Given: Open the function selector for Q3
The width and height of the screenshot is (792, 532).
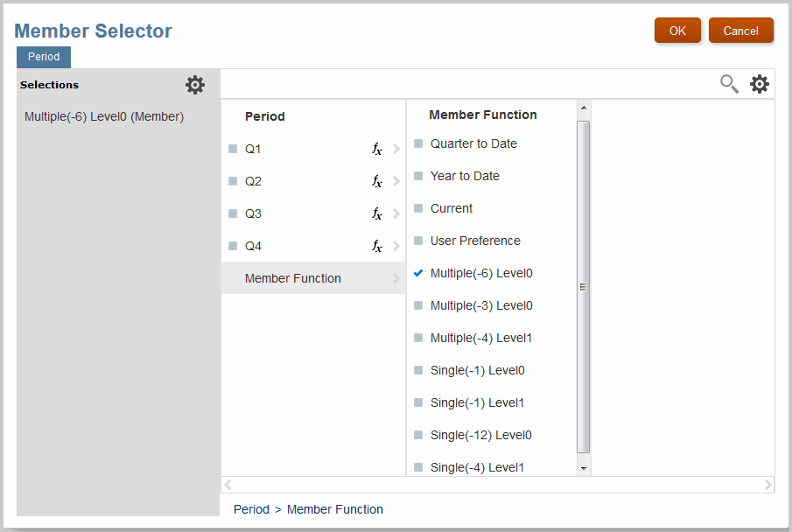Looking at the screenshot, I should [x=377, y=214].
